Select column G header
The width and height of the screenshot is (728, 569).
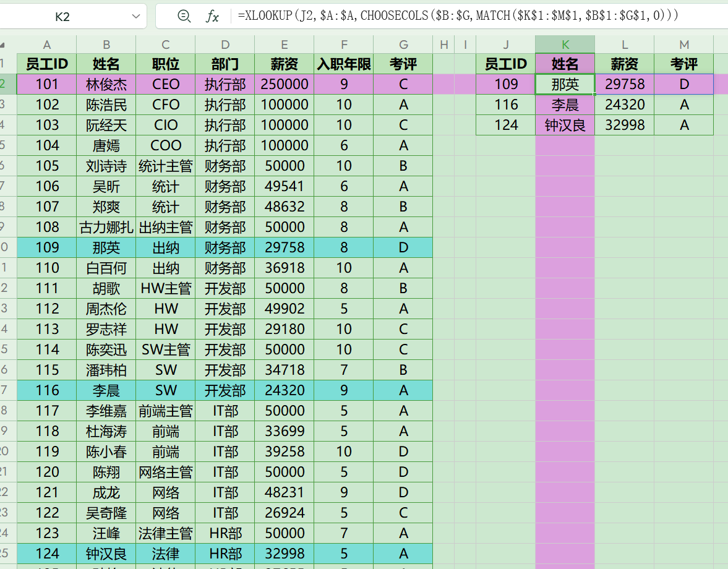pyautogui.click(x=403, y=45)
